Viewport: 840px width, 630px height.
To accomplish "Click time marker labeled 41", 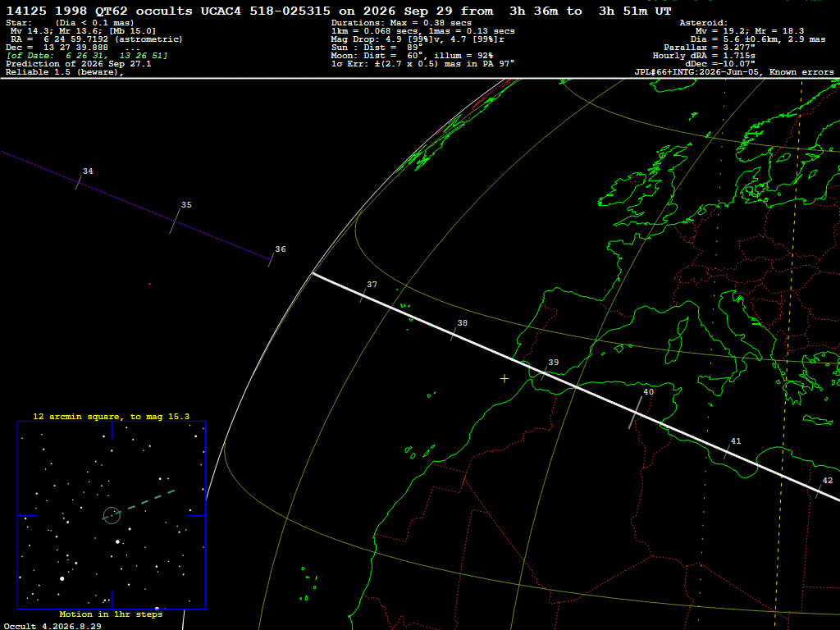I will (x=736, y=441).
